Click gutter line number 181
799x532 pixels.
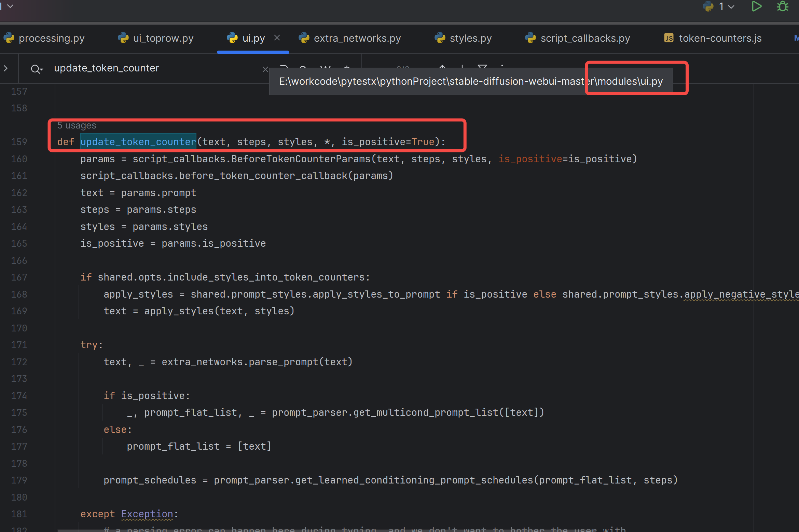tap(19, 514)
